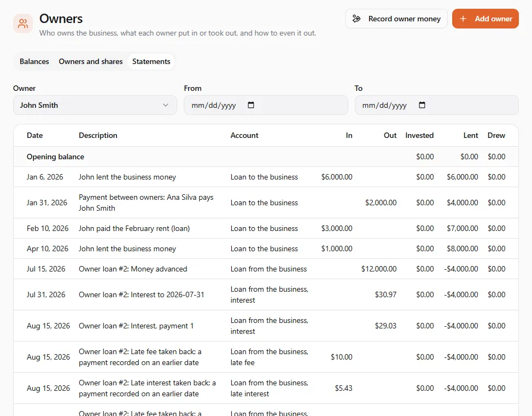Click the Opening balance row label
Screen dimensions: 532x416
(55, 157)
